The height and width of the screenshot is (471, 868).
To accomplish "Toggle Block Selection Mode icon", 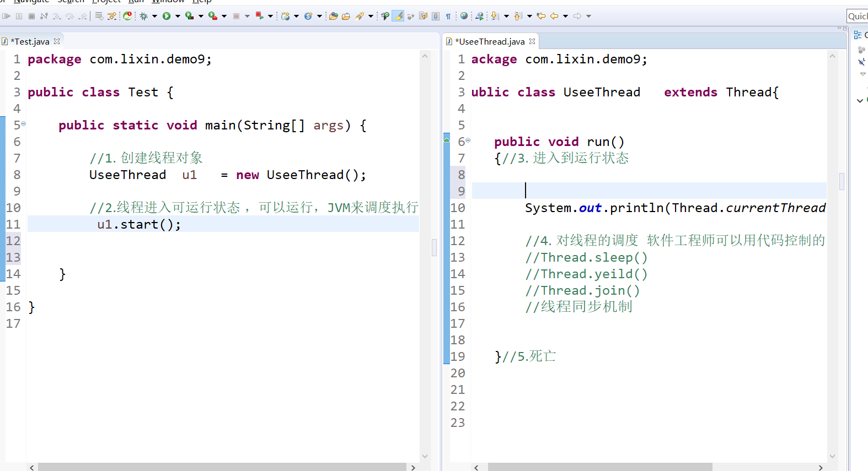I will 436,16.
